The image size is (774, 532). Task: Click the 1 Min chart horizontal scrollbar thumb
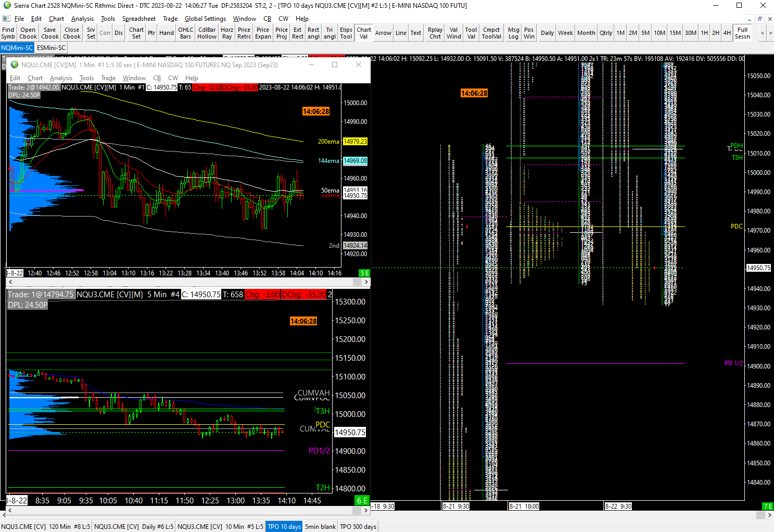(357, 282)
